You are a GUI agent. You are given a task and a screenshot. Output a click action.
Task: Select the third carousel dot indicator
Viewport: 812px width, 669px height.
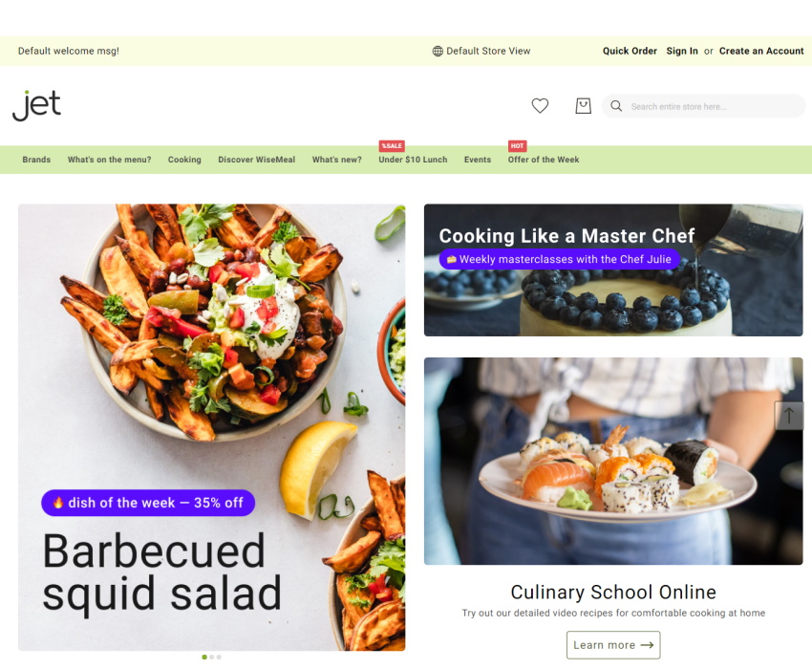click(x=219, y=658)
